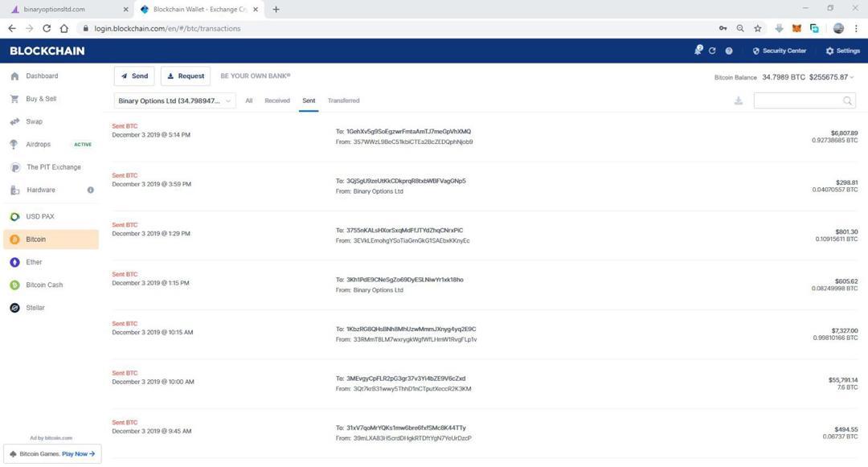Expand the Binary Options Ltd wallet dropdown
This screenshot has width=868, height=467.
point(175,100)
